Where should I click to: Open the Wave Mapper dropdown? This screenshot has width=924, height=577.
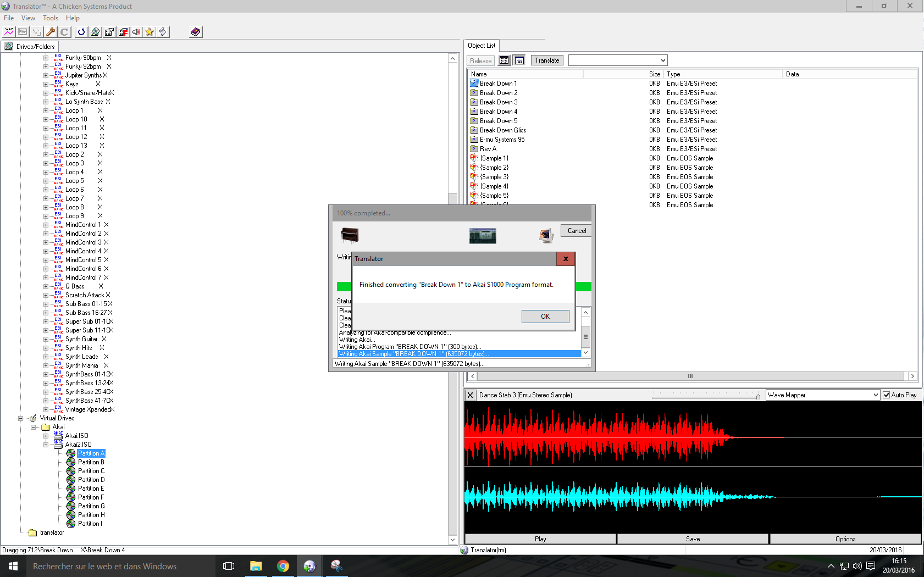[x=876, y=395]
